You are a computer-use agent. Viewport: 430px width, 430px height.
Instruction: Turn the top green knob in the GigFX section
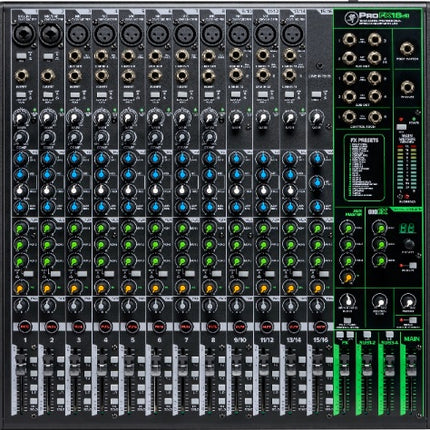tap(380, 228)
